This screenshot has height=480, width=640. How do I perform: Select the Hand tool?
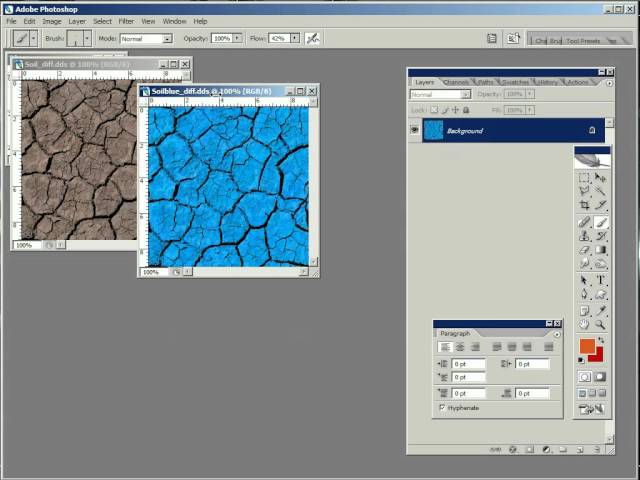(584, 324)
